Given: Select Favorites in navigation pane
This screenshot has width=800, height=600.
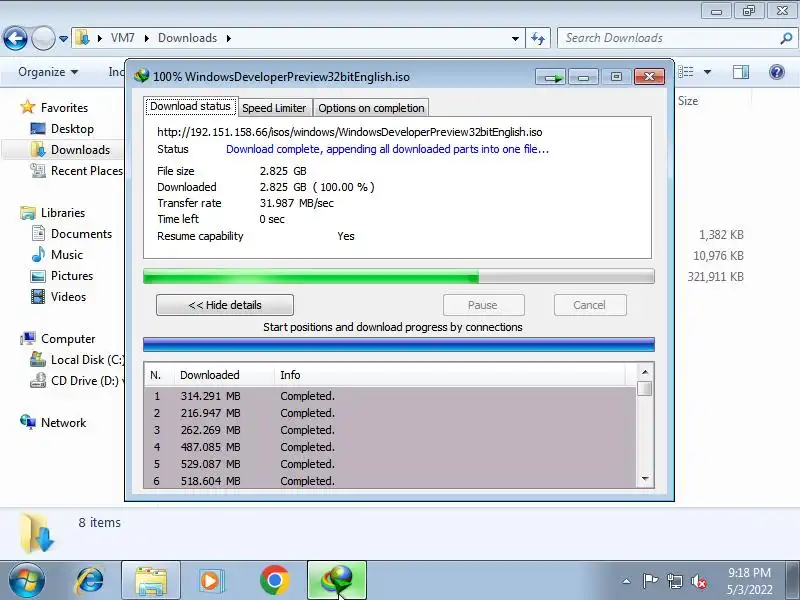Looking at the screenshot, I should 64,108.
